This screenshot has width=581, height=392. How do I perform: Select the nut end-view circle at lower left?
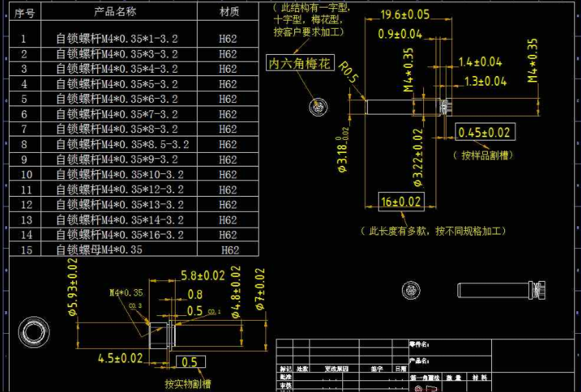click(32, 332)
